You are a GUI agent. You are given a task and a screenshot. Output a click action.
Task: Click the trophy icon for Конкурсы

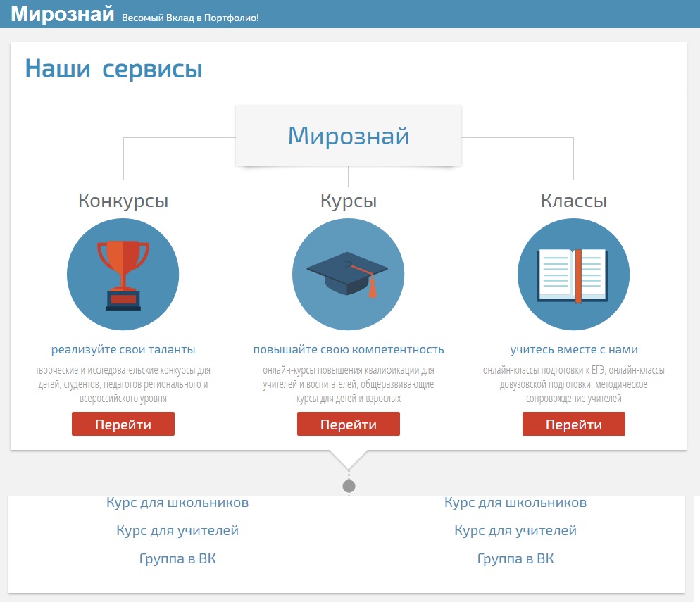[x=123, y=275]
